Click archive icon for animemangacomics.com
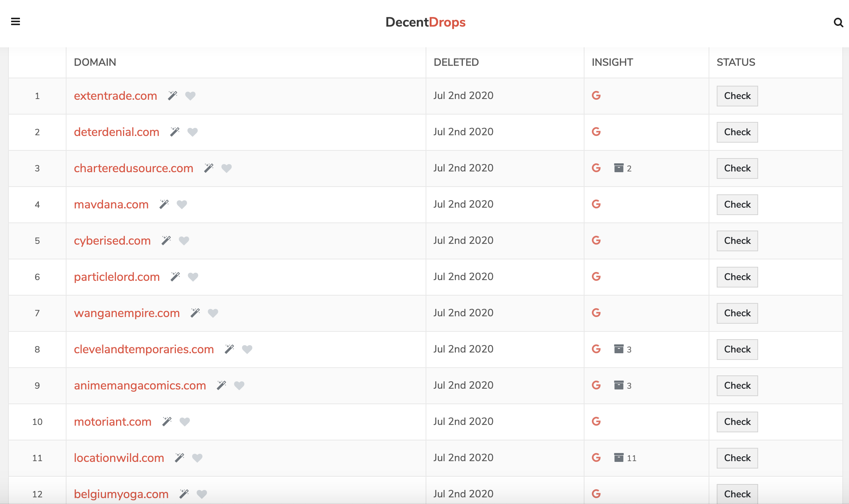Screen dimensions: 849x504 click(x=619, y=385)
